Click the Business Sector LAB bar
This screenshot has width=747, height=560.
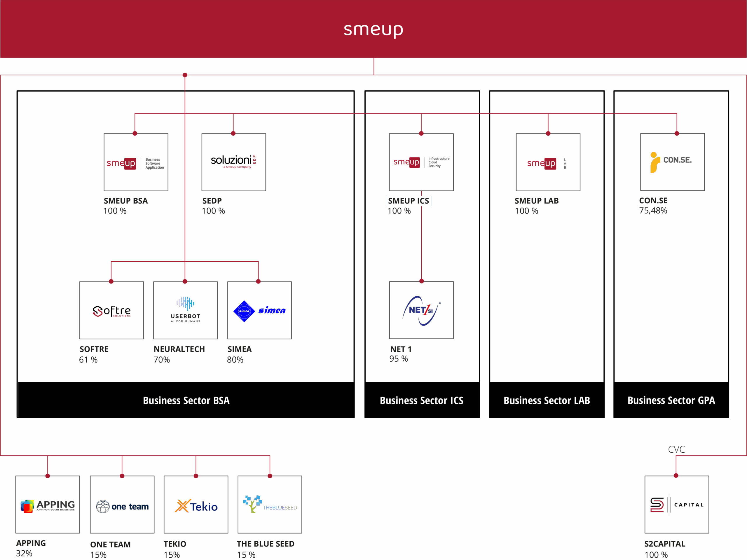tap(547, 400)
